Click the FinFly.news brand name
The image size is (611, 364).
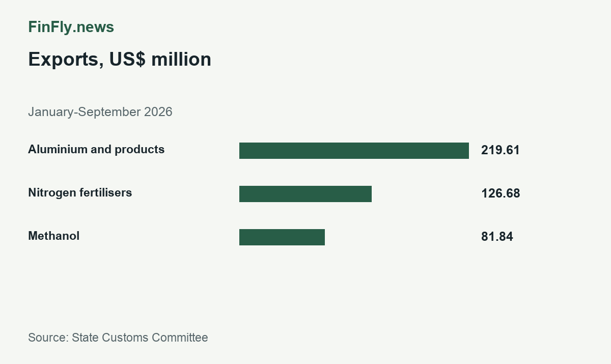pyautogui.click(x=71, y=27)
